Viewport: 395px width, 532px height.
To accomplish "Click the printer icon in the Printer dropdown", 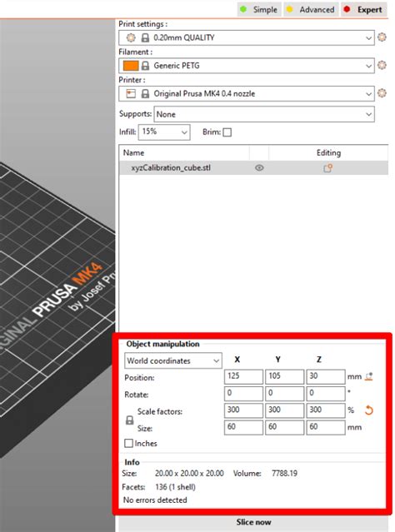I will 131,93.
